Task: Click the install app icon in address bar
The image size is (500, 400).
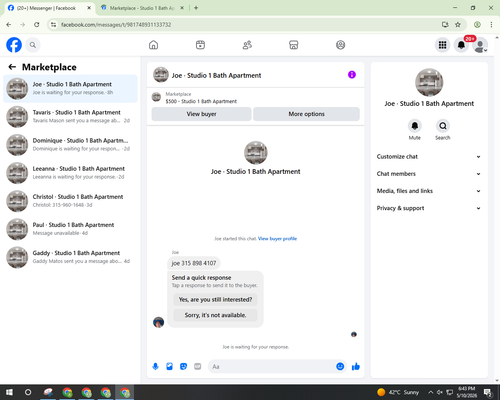Action: pyautogui.click(x=445, y=25)
